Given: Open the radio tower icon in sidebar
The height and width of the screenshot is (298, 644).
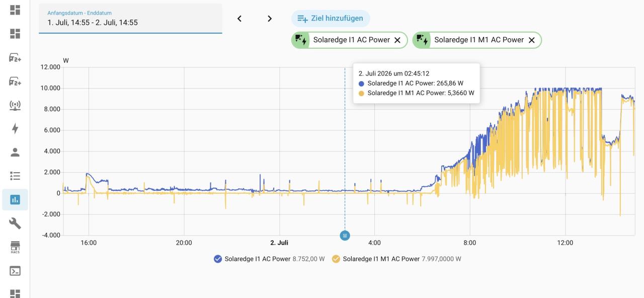Looking at the screenshot, I should pyautogui.click(x=15, y=105).
